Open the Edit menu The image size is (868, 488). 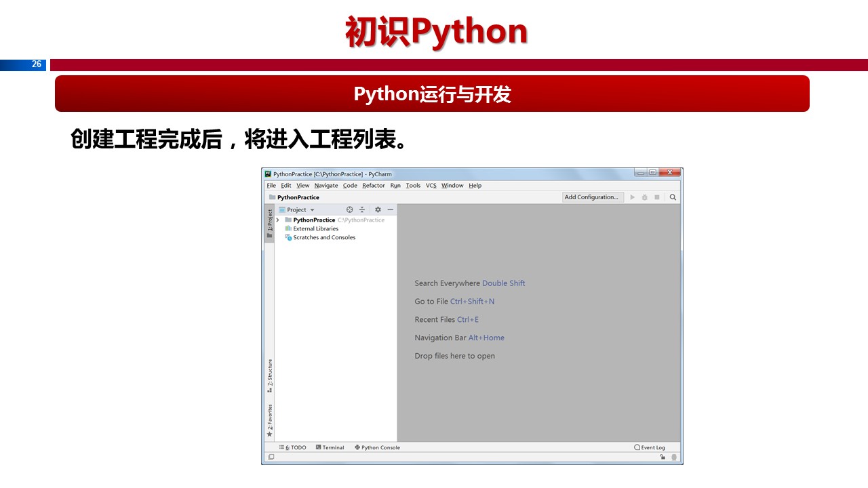pos(286,186)
